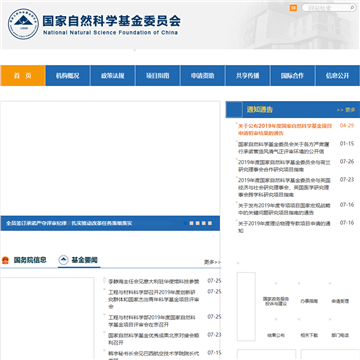
Task: Open the 07-26 Netherlands cooperation guide notice
Action: [284, 166]
